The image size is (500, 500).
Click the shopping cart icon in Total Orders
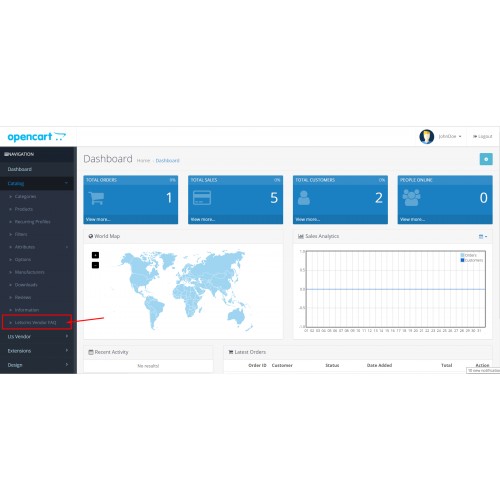(x=97, y=198)
